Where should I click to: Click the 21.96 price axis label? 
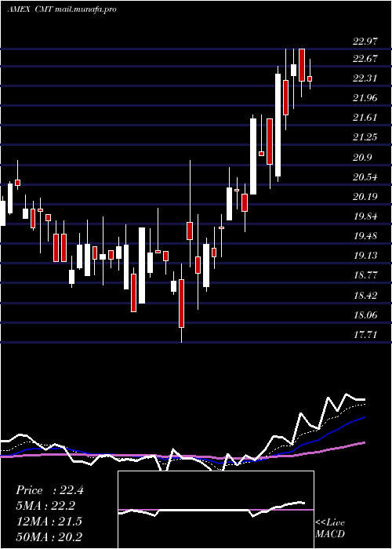[x=365, y=98]
